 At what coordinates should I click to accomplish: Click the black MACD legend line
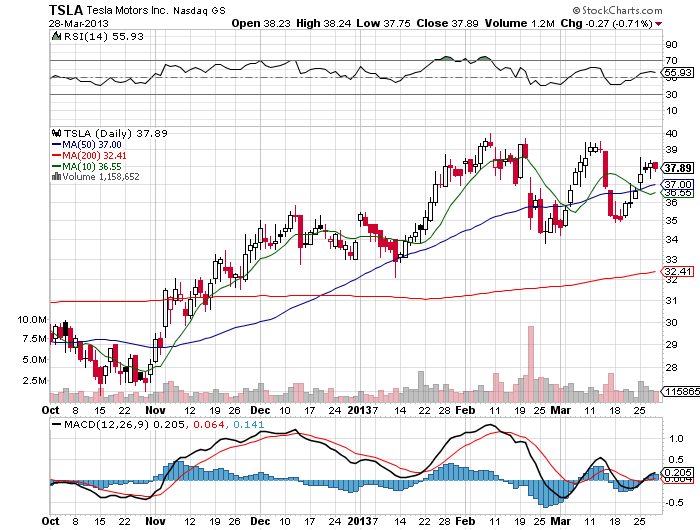pos(56,424)
